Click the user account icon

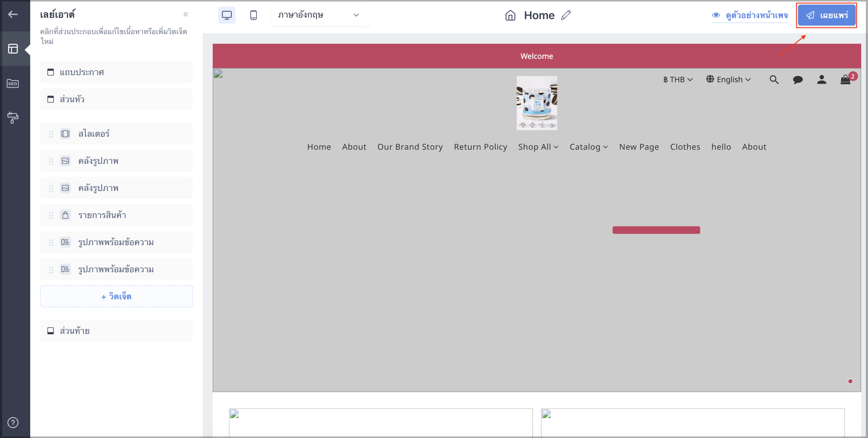[821, 79]
